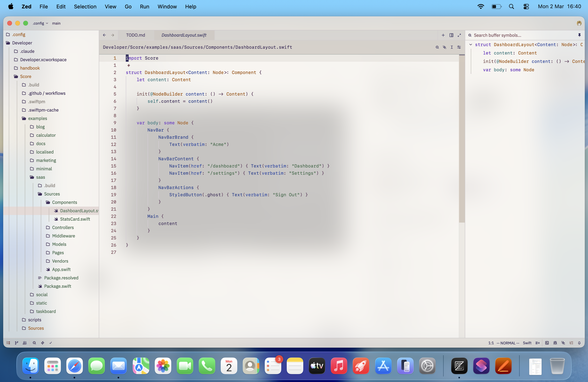Viewport: 588px width, 382px height.
Task: Click the notifications bell icon
Action: tap(579, 343)
